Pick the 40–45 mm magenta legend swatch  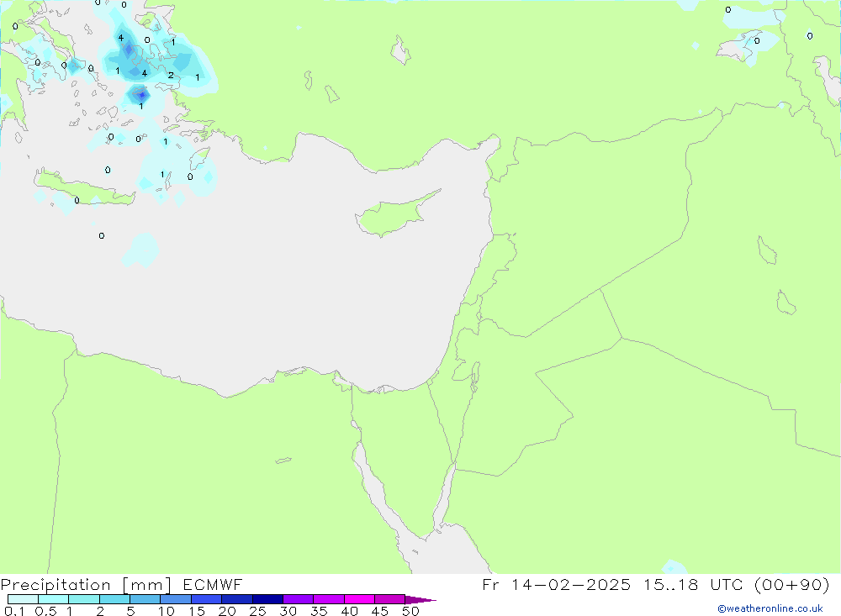(359, 599)
